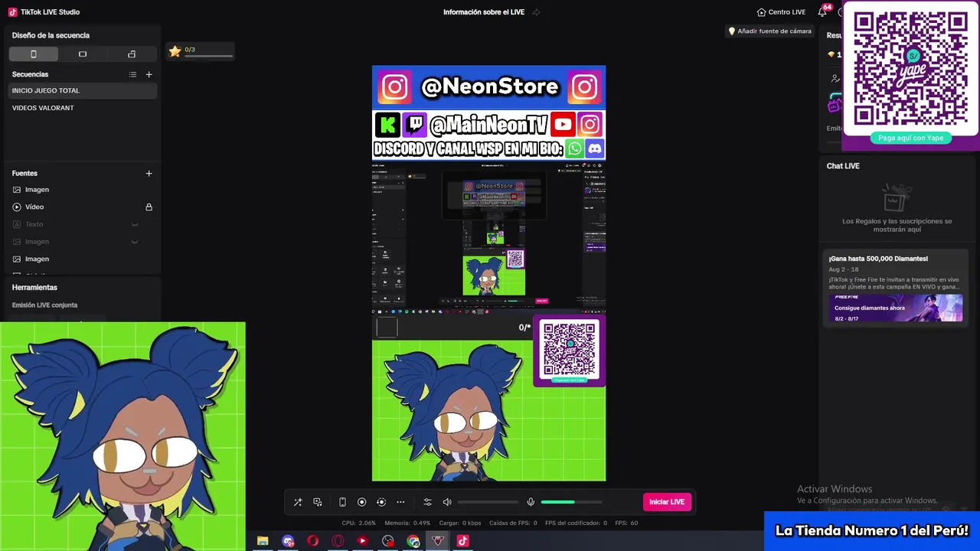980x551 pixels.
Task: Open the magic wand effects tool
Action: click(x=298, y=502)
